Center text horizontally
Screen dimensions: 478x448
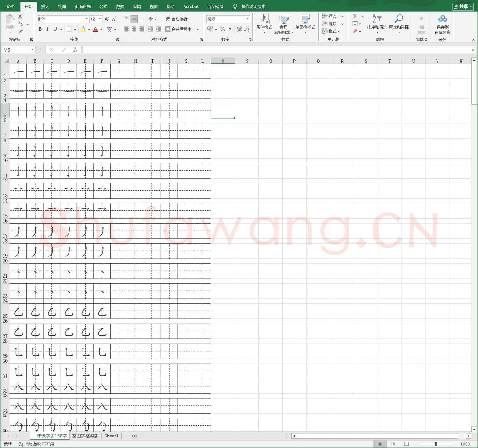pos(134,29)
